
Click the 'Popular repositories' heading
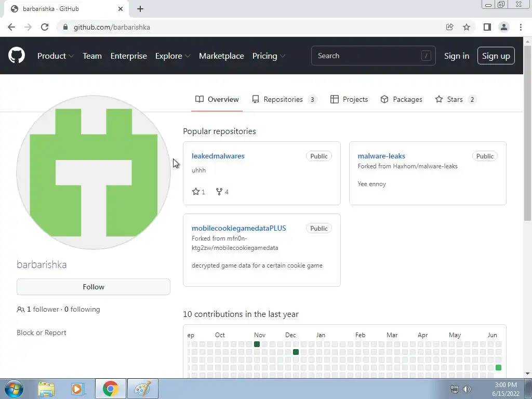pyautogui.click(x=219, y=131)
